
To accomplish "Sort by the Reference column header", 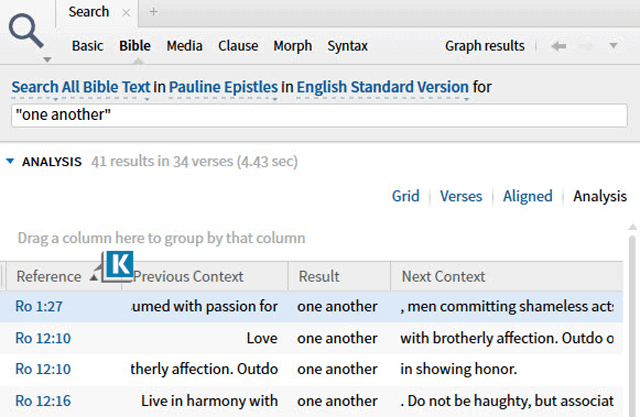I will [x=49, y=276].
